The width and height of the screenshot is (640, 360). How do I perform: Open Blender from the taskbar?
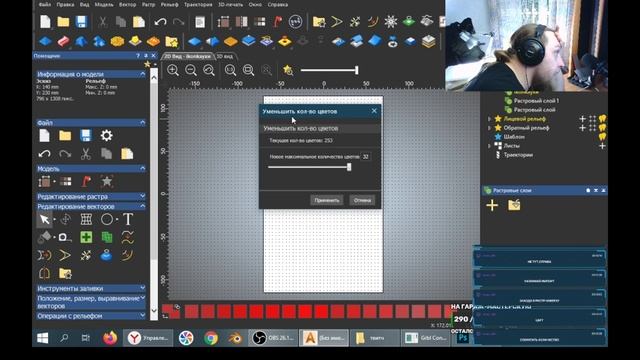235,338
